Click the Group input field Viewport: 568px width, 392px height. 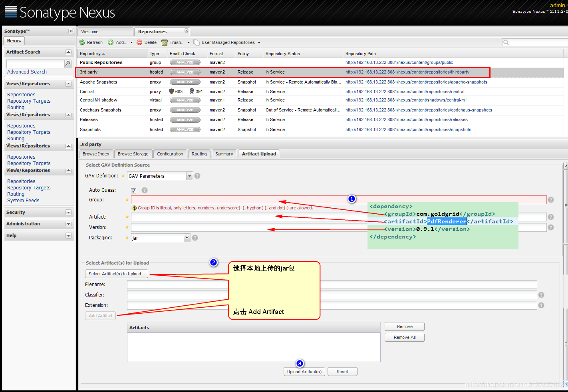(x=339, y=200)
